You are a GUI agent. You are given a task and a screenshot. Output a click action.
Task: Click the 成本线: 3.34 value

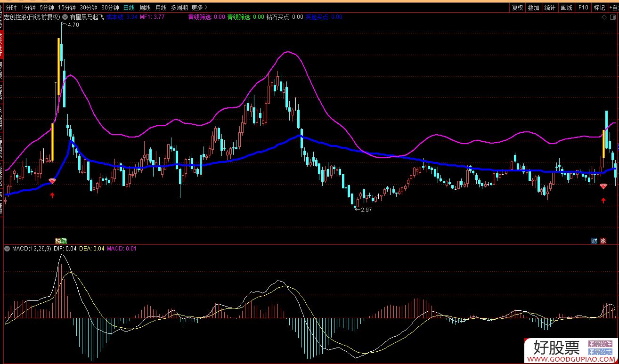pyautogui.click(x=122, y=17)
